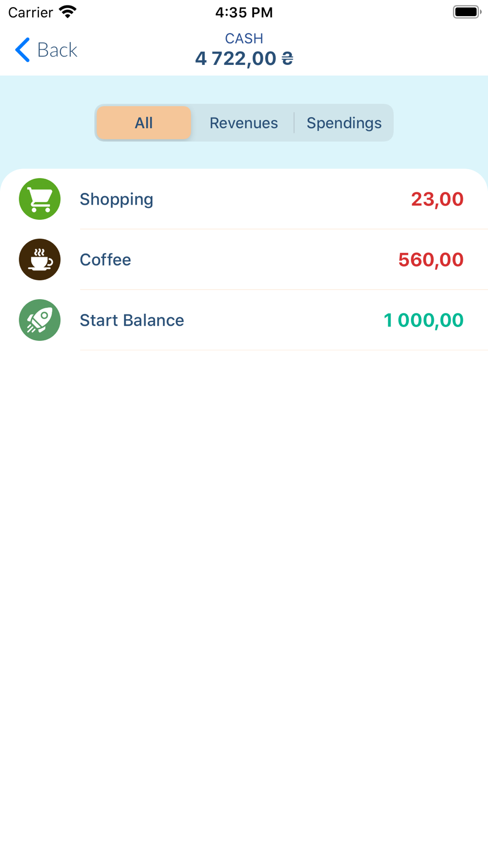The height and width of the screenshot is (868, 488).
Task: Switch to the Spendings segment
Action: coord(344,123)
